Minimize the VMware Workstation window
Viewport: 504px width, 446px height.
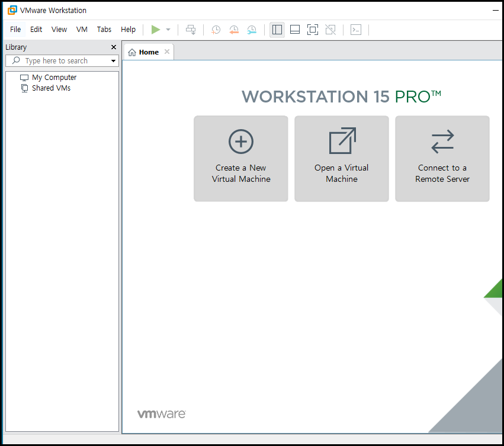(x=495, y=10)
